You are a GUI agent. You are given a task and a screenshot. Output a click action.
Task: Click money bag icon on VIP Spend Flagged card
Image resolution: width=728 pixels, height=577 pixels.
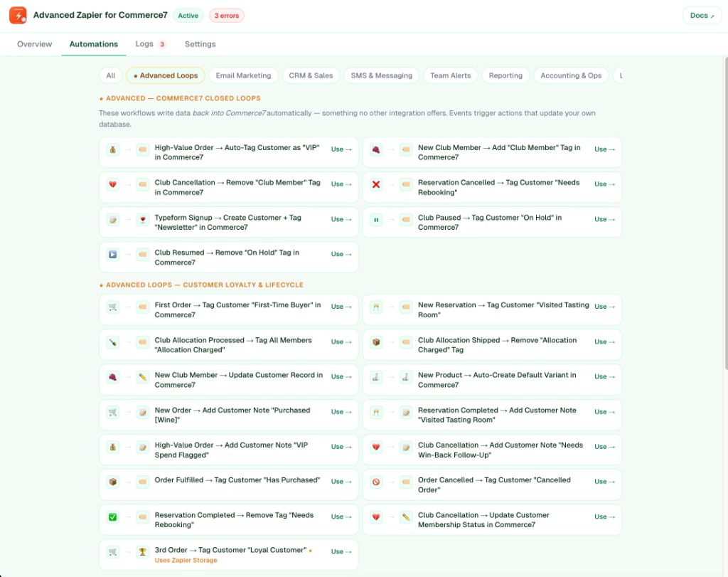(x=113, y=448)
